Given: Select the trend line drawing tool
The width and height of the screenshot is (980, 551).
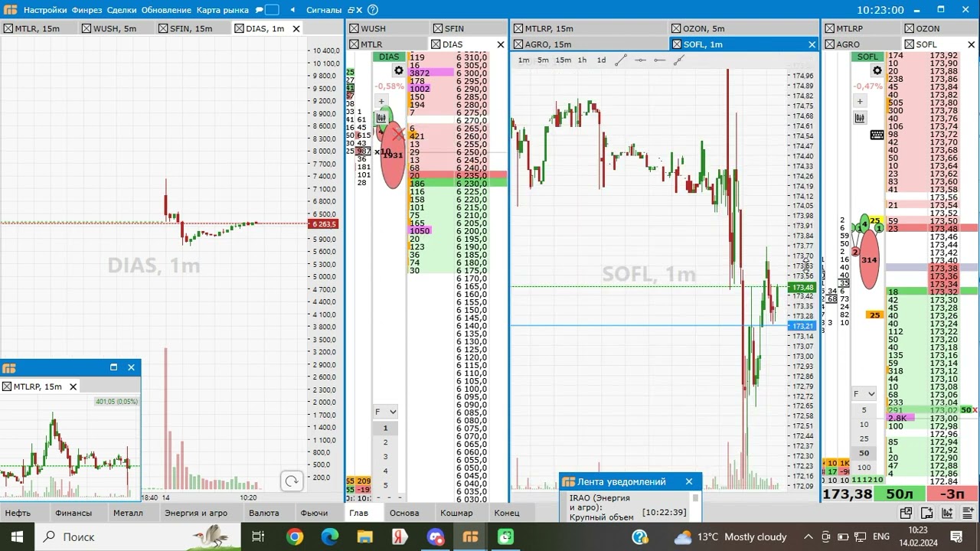Looking at the screenshot, I should click(621, 60).
